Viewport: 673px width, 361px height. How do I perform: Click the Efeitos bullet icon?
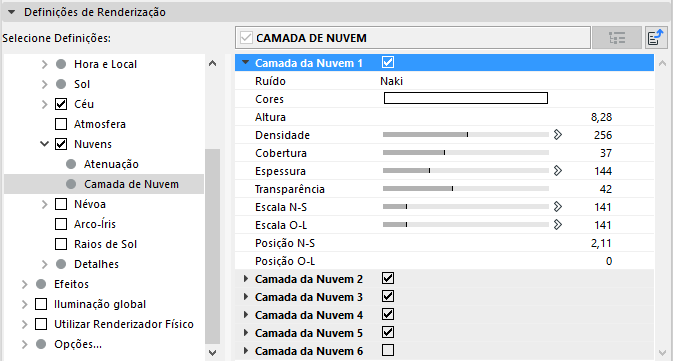tap(41, 284)
